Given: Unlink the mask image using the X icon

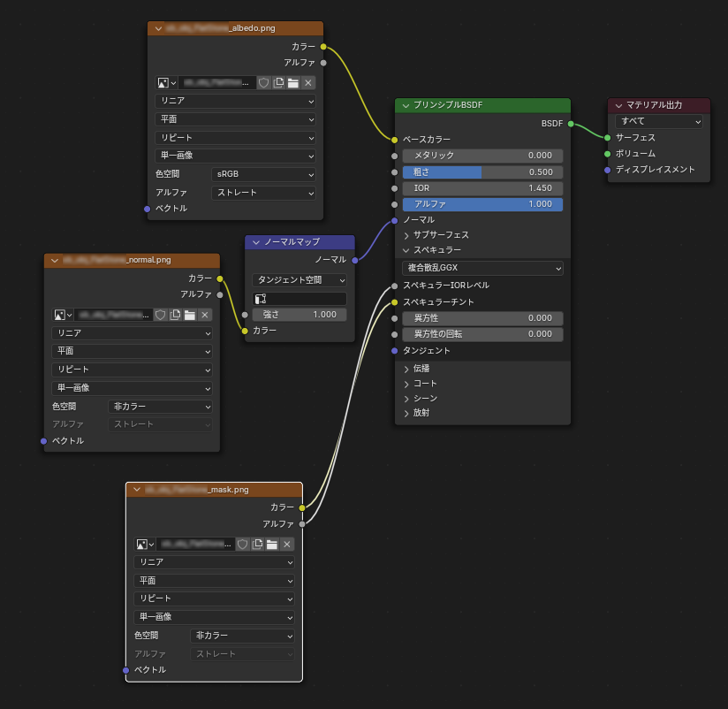Looking at the screenshot, I should (x=286, y=544).
